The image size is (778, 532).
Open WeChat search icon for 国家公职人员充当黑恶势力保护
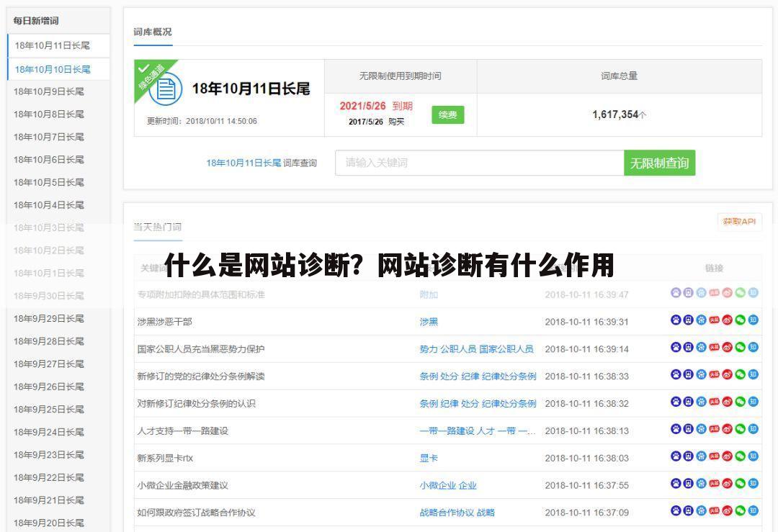click(741, 347)
